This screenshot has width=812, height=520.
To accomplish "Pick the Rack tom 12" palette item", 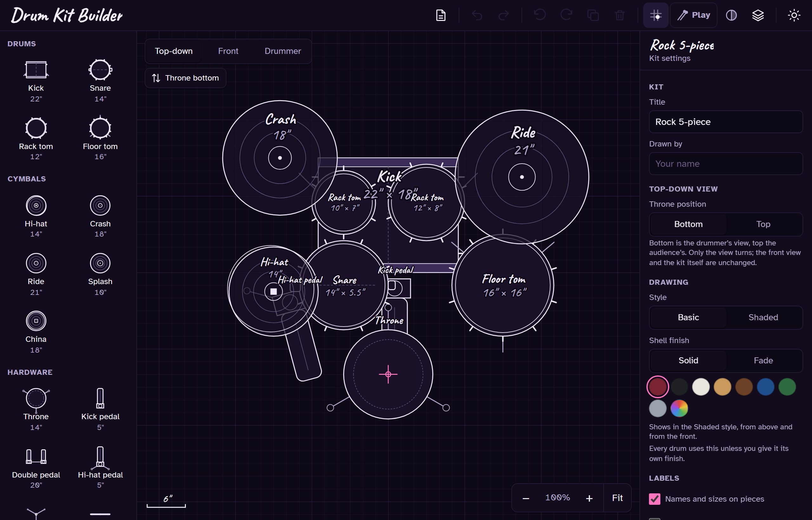I will pos(36,139).
